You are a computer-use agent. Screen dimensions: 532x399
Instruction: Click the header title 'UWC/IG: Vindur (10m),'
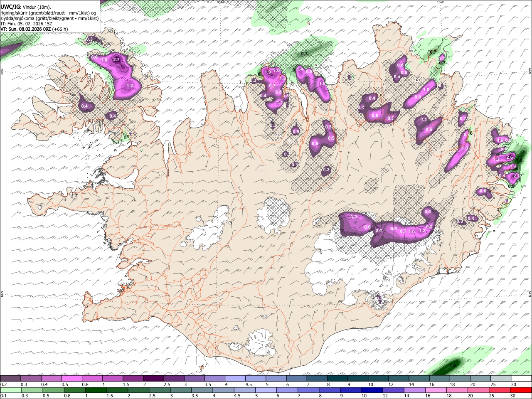(26, 7)
